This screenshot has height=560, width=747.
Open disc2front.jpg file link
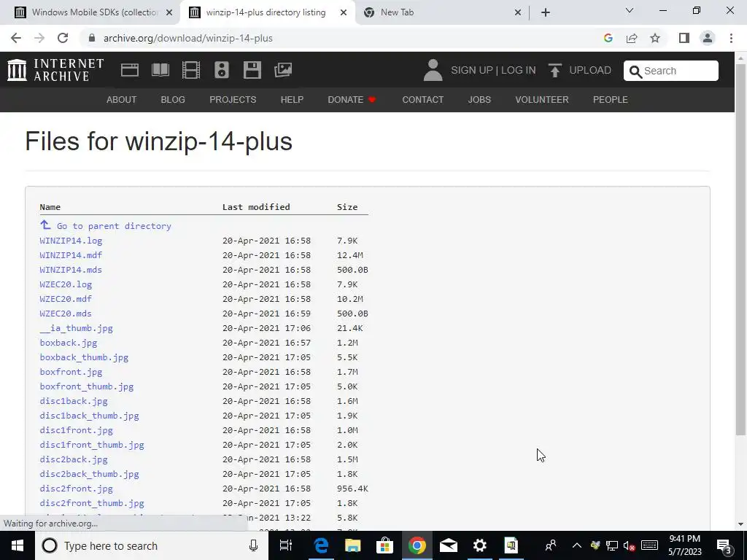(x=76, y=489)
